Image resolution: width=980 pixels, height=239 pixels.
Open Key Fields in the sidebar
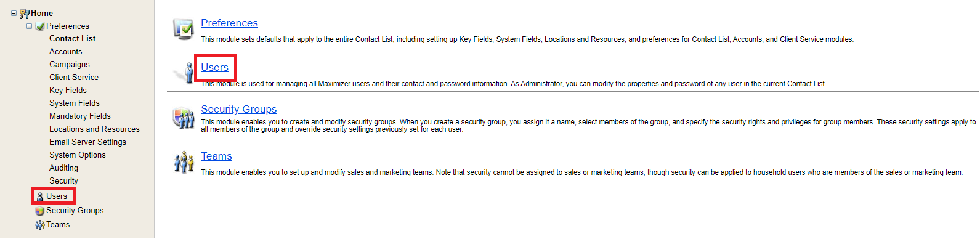(x=68, y=91)
